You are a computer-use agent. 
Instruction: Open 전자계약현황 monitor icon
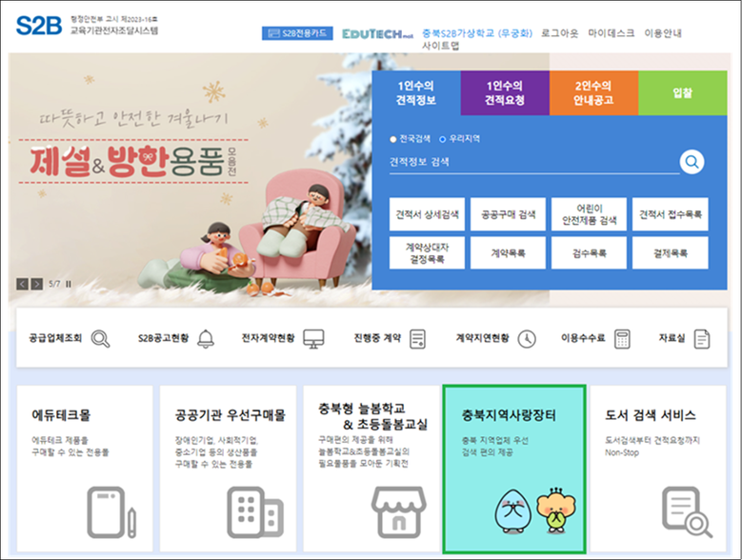click(313, 339)
